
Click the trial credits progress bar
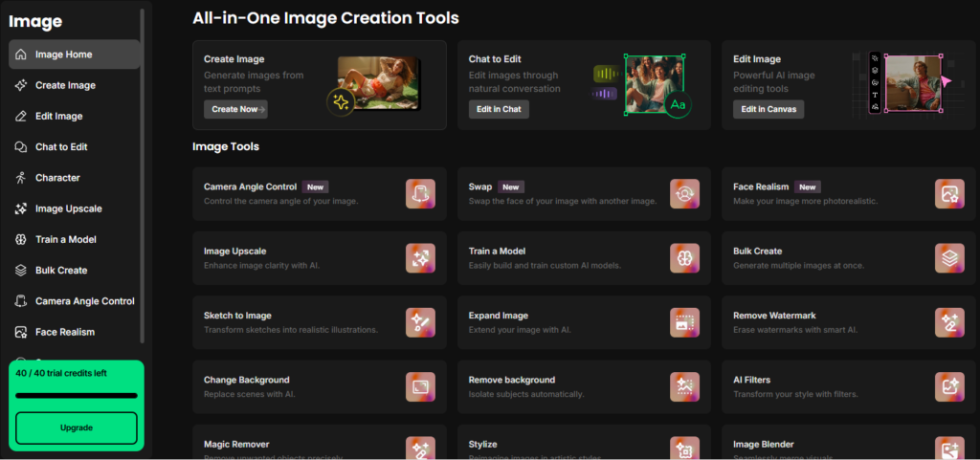(x=77, y=395)
